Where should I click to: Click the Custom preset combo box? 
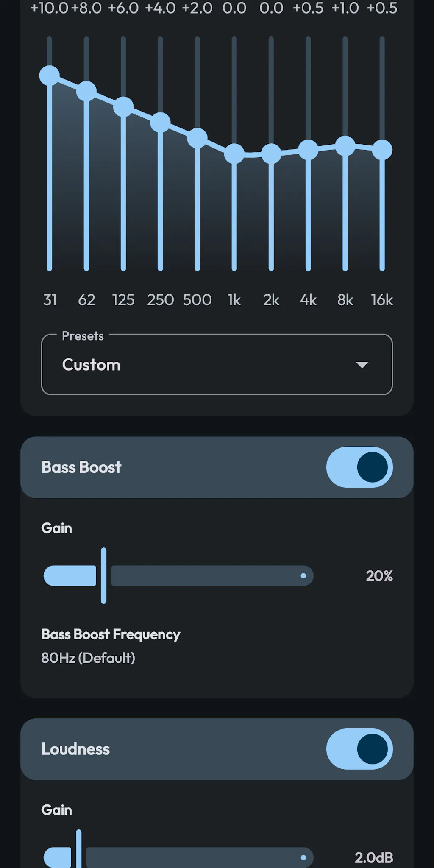pos(217,365)
